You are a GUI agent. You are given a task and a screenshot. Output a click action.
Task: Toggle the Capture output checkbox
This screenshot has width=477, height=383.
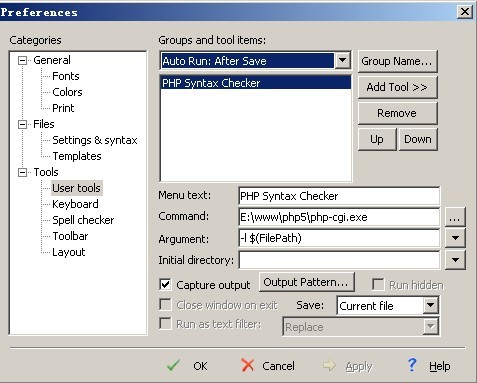pos(165,284)
